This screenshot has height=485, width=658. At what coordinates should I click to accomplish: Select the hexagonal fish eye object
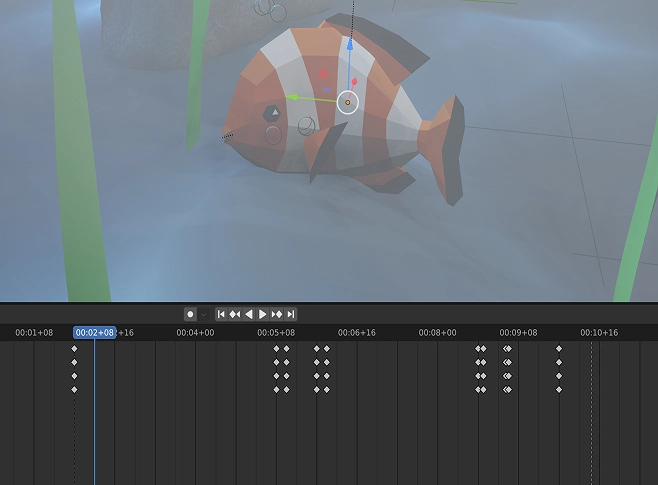point(272,113)
